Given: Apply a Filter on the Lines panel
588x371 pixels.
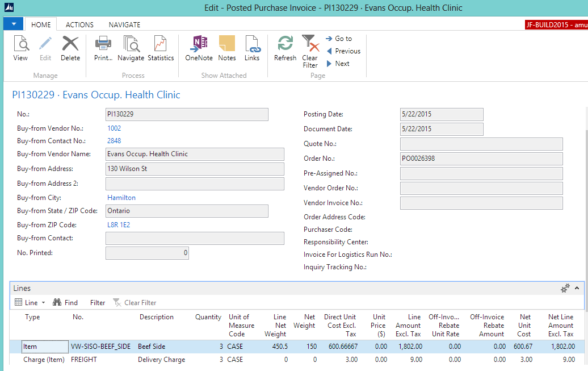Looking at the screenshot, I should point(96,302).
